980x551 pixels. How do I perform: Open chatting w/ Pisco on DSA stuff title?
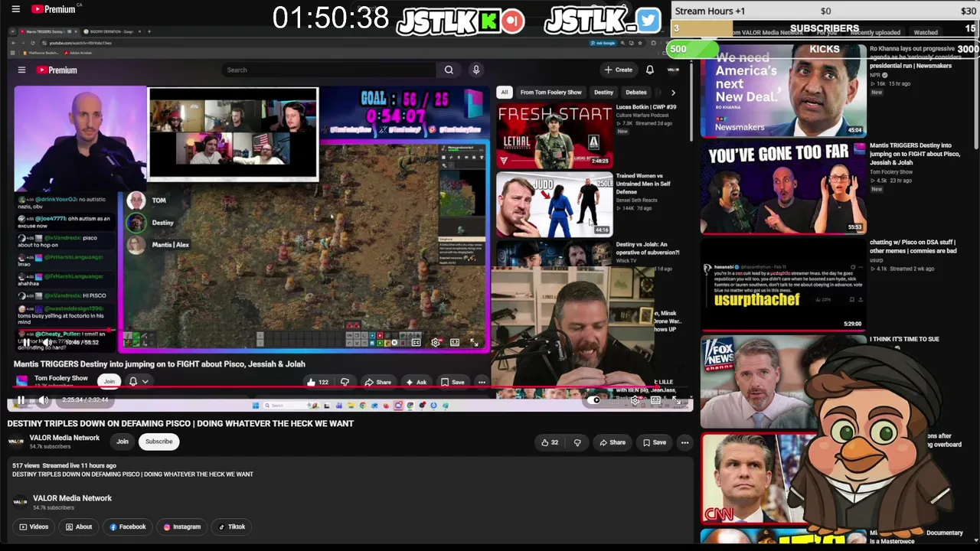(x=913, y=246)
